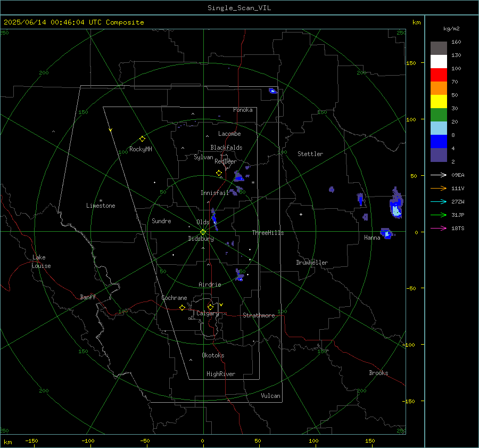
Task: Click the 2025/06/14 00:46:04 UTC Composite timestamp
Action: point(73,22)
